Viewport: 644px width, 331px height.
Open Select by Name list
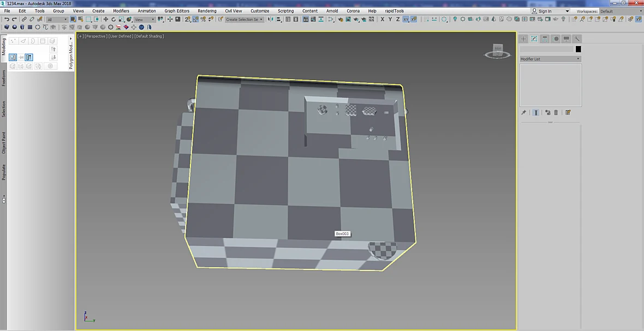pyautogui.click(x=81, y=19)
